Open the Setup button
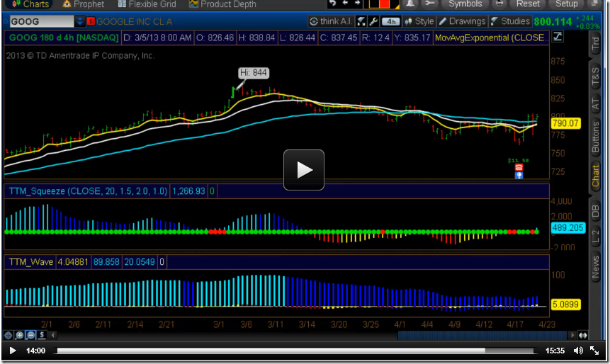Viewport: 610px width, 364px height. (566, 4)
